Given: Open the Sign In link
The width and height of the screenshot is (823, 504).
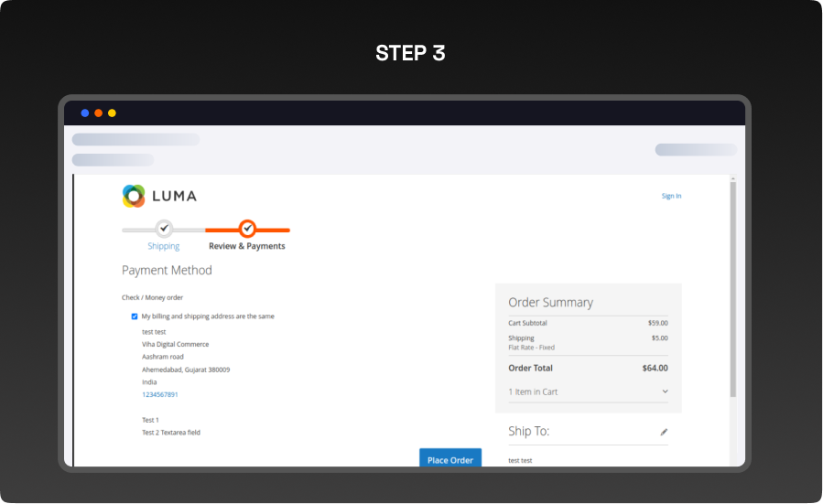Looking at the screenshot, I should (671, 196).
